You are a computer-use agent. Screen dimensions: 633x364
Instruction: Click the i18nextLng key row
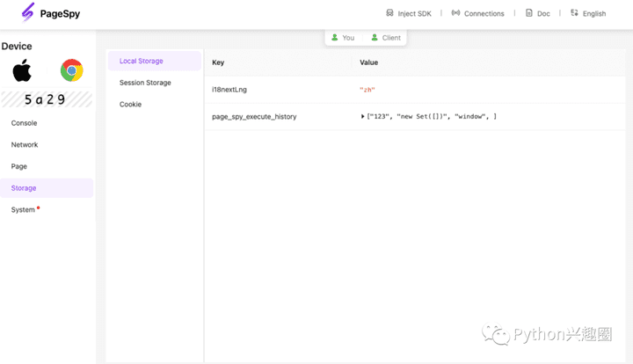(229, 90)
